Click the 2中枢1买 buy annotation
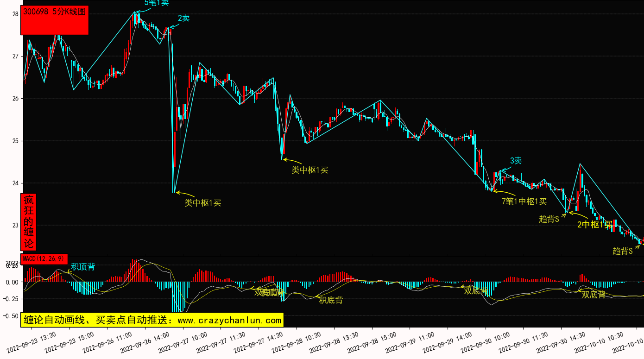This screenshot has width=644, height=359. pyautogui.click(x=595, y=225)
